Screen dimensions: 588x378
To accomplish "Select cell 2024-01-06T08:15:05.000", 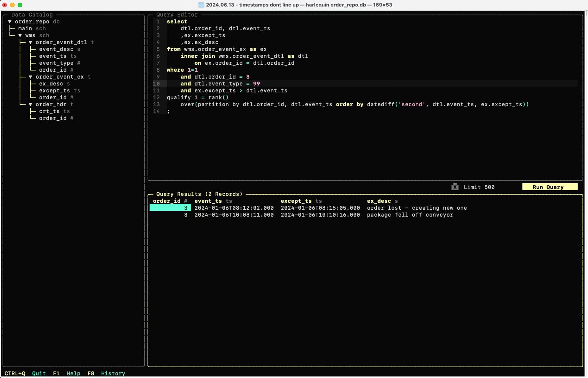I will (320, 208).
